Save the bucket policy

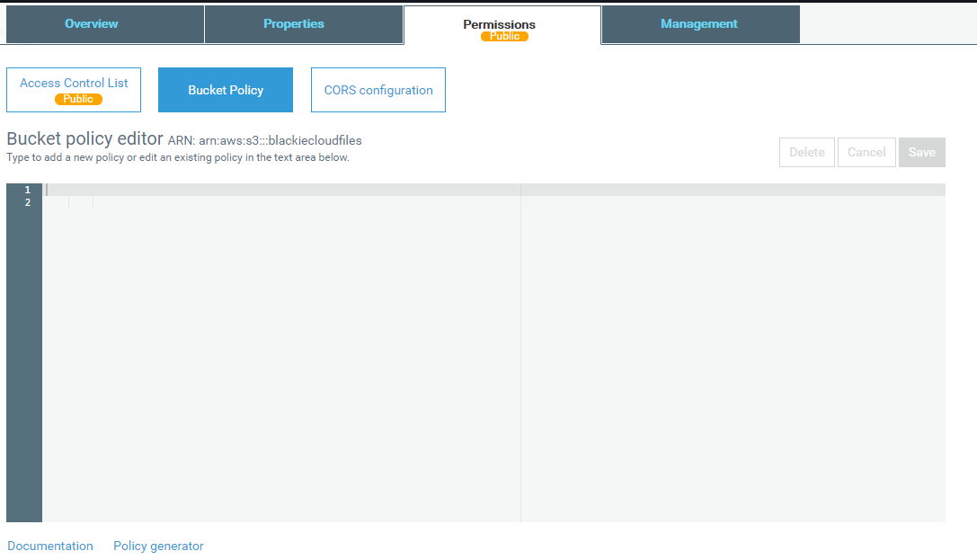click(x=921, y=152)
